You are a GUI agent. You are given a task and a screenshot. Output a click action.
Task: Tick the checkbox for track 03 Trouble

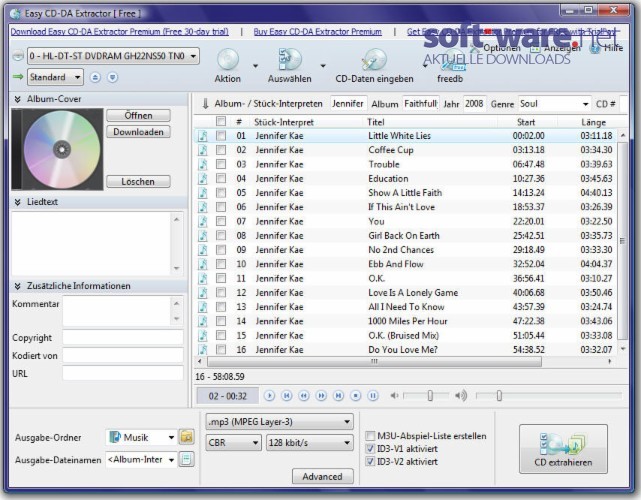(x=221, y=164)
